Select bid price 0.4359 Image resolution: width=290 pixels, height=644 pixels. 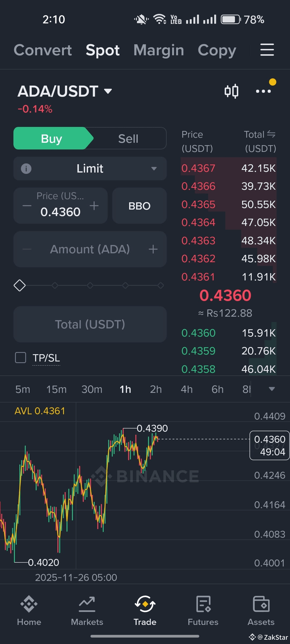(x=198, y=351)
